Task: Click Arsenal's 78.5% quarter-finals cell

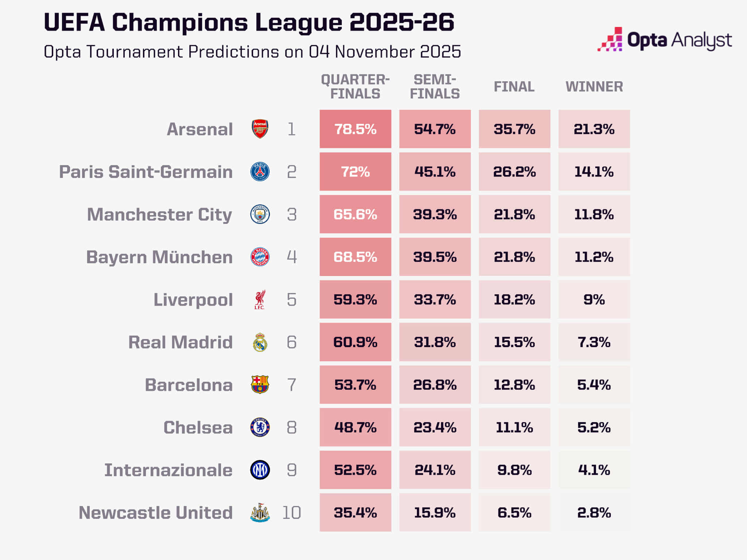Action: pyautogui.click(x=355, y=129)
